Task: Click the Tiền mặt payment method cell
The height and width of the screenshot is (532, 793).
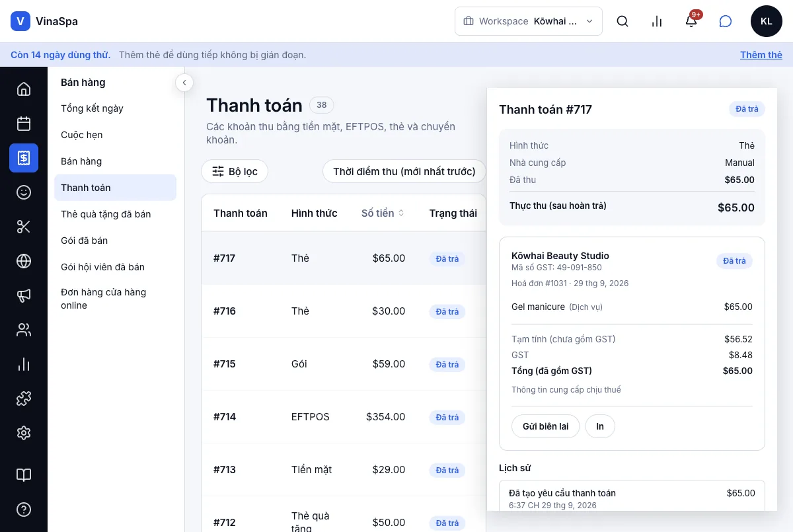Action: 311,470
